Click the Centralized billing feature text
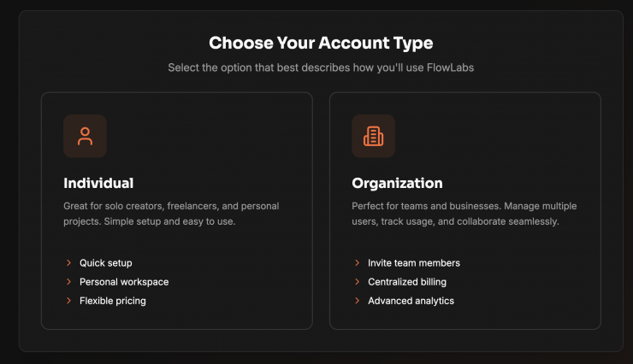Screen dimensions: 633x364 (407, 282)
